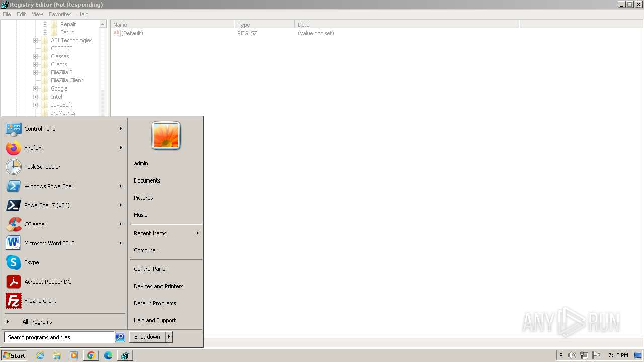The height and width of the screenshot is (362, 644).
Task: Open Music from Start menu
Action: [140, 215]
